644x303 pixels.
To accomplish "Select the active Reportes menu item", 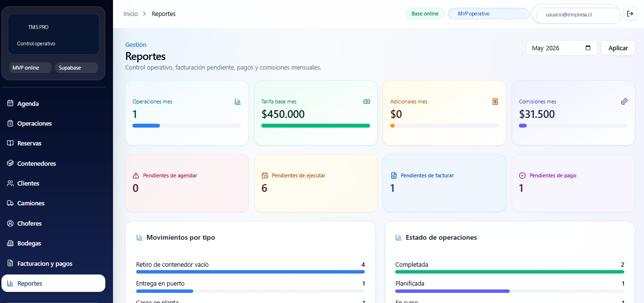I will tap(53, 283).
